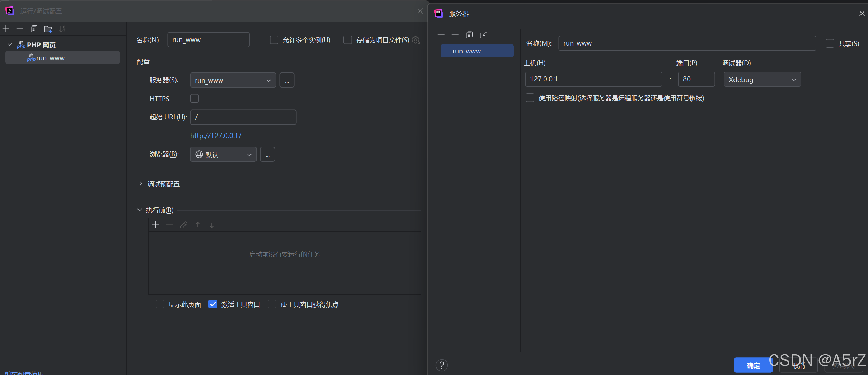This screenshot has height=375, width=868.
Task: Enable 使用路径映射 for the server
Action: coord(530,97)
